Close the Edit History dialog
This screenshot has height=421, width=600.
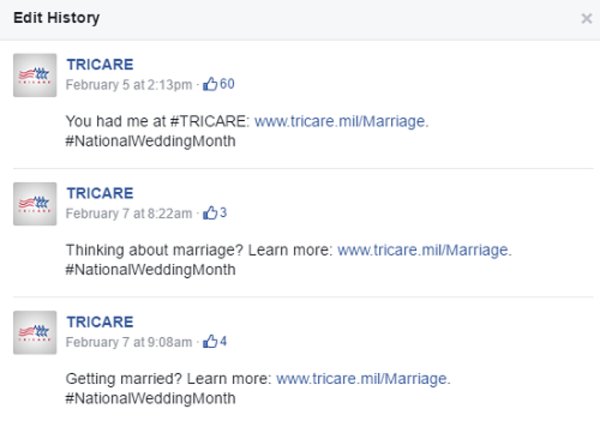[586, 19]
